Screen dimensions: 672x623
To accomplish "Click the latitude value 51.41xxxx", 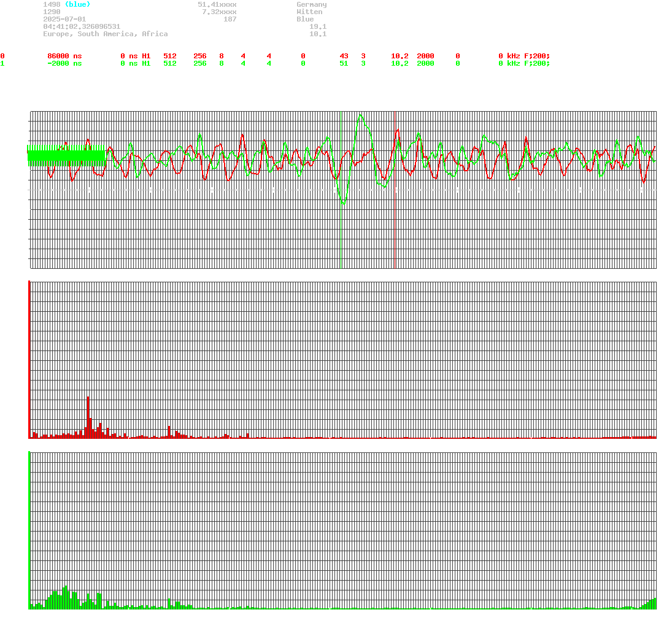I will click(x=217, y=4).
